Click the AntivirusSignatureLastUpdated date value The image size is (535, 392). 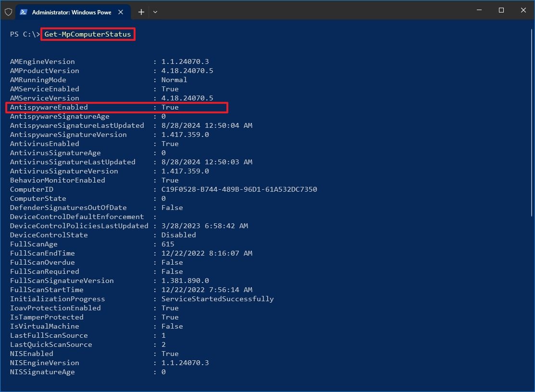206,162
